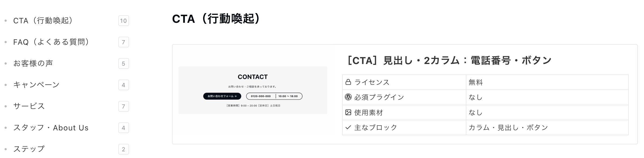The image size is (644, 158).
Task: Open the ステップ category
Action: click(29, 149)
